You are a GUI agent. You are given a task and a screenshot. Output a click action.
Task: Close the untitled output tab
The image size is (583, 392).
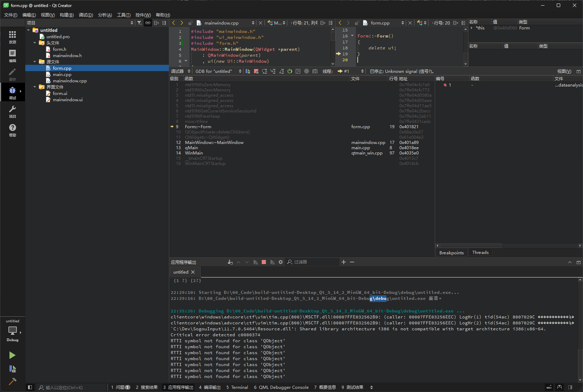click(x=193, y=272)
